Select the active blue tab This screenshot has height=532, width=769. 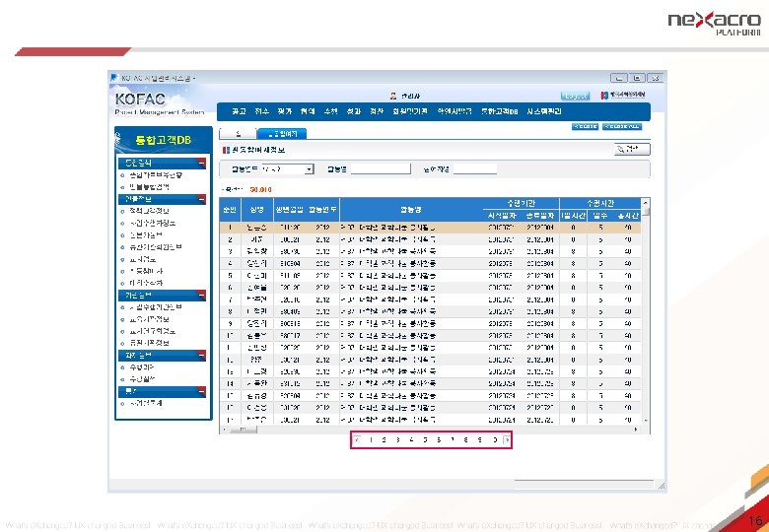click(x=282, y=134)
